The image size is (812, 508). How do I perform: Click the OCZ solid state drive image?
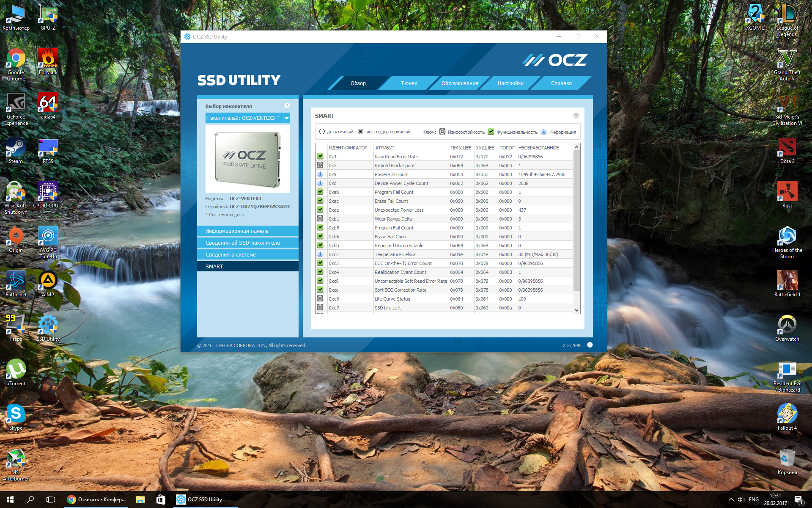click(247, 160)
